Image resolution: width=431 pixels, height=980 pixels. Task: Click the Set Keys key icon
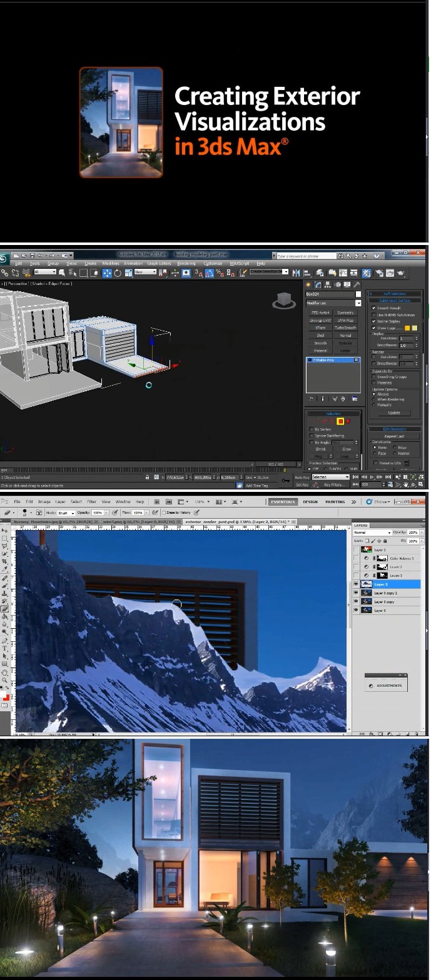coord(285,481)
